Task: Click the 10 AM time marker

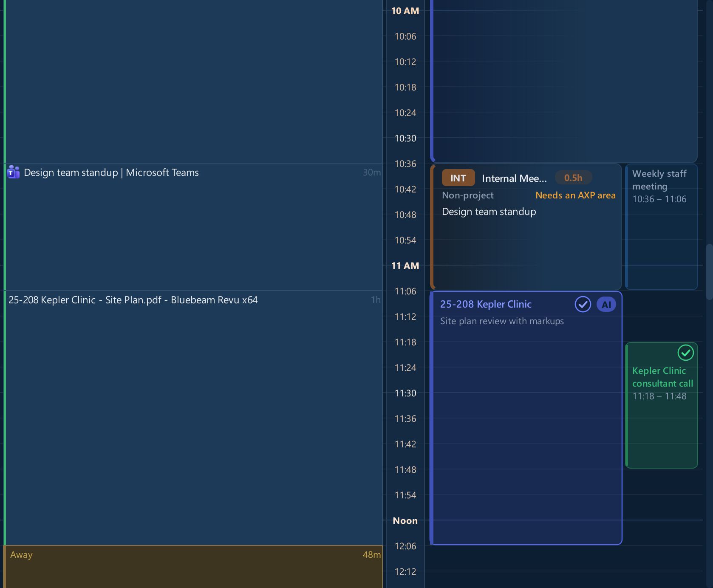Action: coord(405,11)
